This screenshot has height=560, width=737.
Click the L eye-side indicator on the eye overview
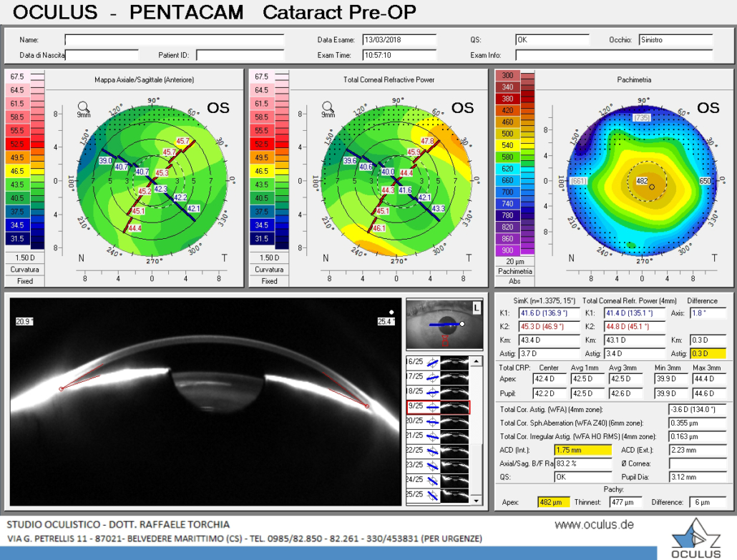(x=477, y=308)
